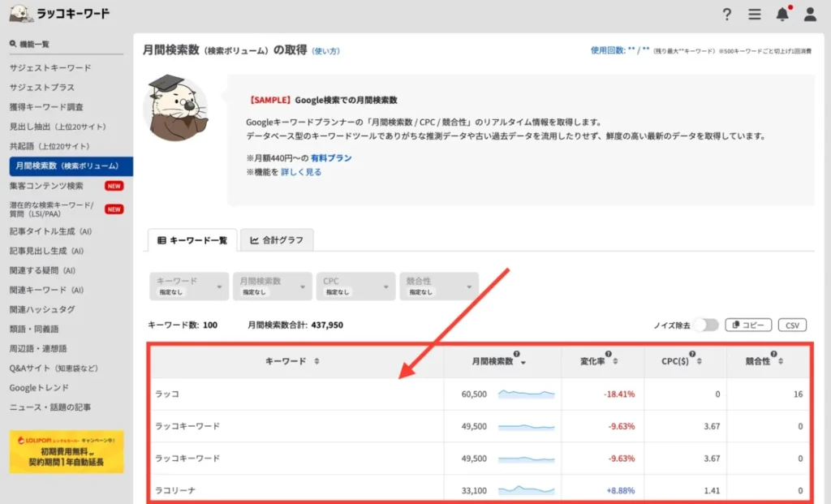Click the -18.41% change rate value
The image size is (831, 504).
pyautogui.click(x=619, y=394)
